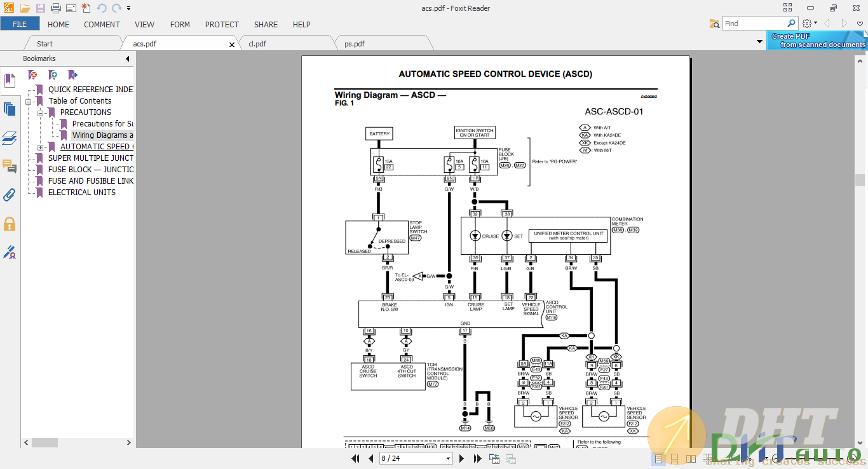Click the heart icon near search
This screenshot has width=868, height=469.
pos(860,24)
